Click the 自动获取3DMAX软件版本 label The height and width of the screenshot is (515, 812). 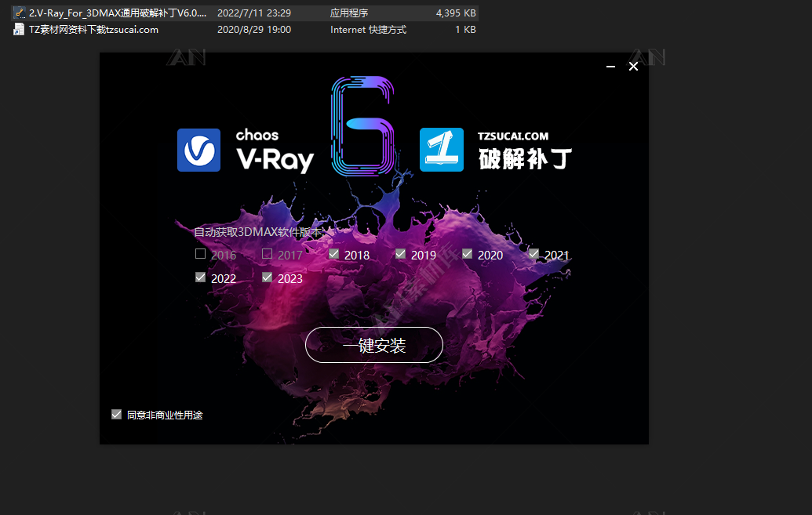258,232
